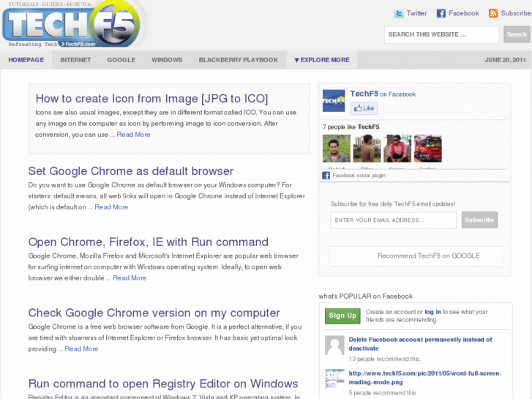532x399 pixels.
Task: Open third fan photo with red shirt
Action: tap(397, 149)
